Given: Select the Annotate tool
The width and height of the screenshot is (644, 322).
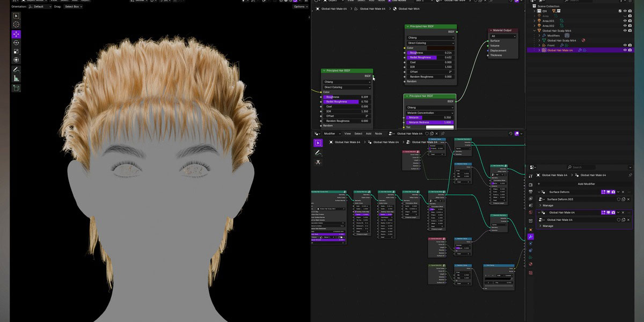Looking at the screenshot, I should click(16, 71).
